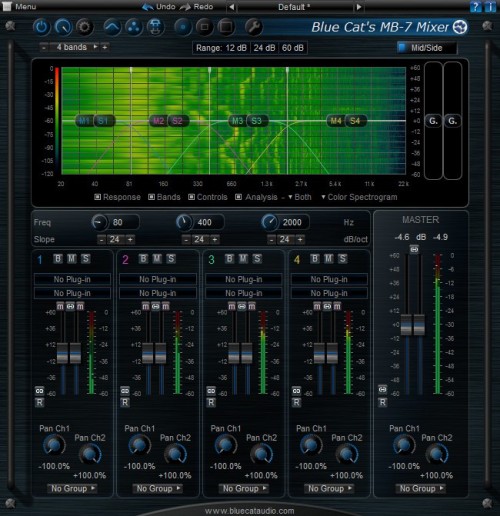Open the main Menu
Image resolution: width=500 pixels, height=516 pixels.
click(x=20, y=6)
